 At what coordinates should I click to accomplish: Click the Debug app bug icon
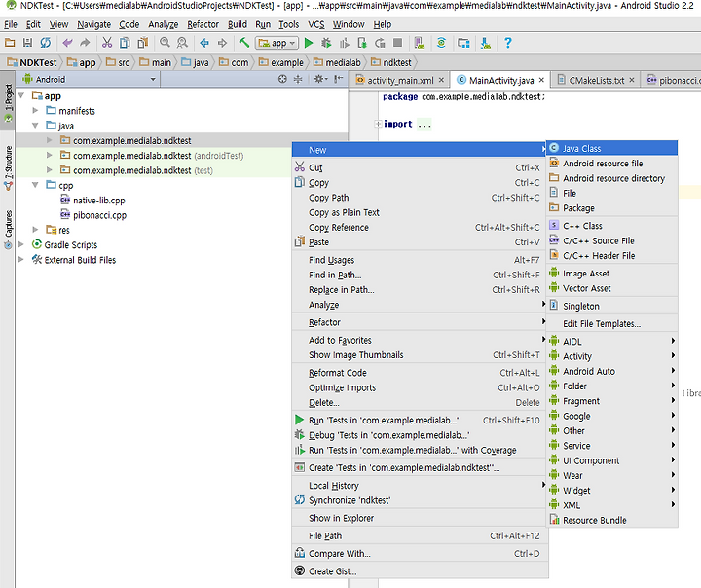click(326, 43)
